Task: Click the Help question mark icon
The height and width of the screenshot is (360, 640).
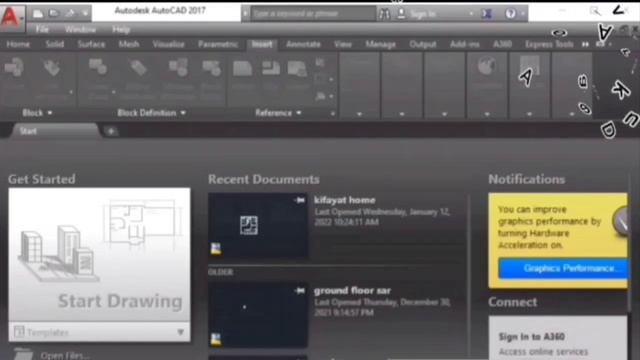Action: (510, 13)
